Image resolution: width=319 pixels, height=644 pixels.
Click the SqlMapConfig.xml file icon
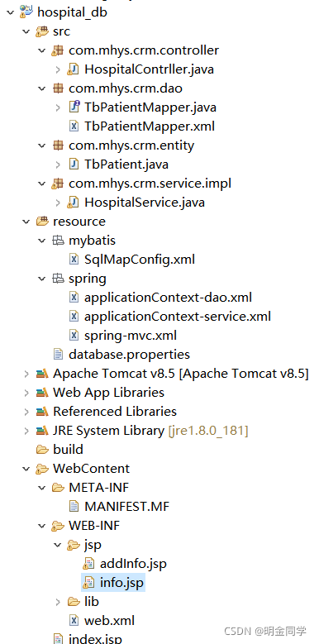[x=74, y=259]
